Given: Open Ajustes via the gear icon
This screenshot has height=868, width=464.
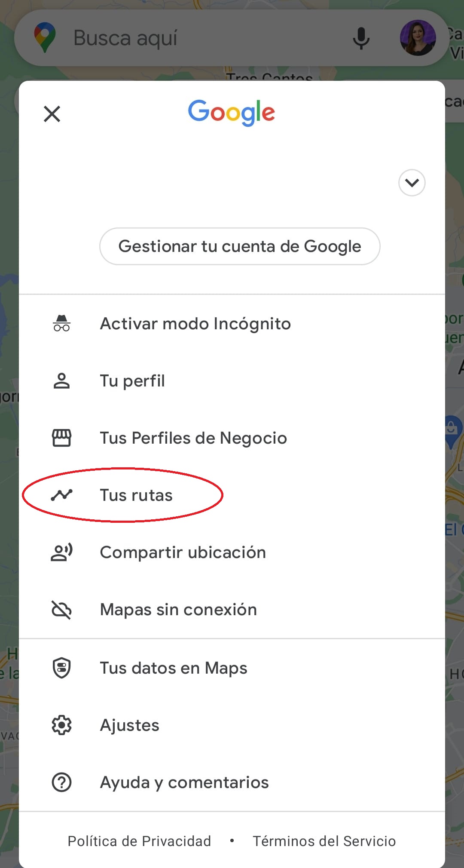Looking at the screenshot, I should [62, 725].
